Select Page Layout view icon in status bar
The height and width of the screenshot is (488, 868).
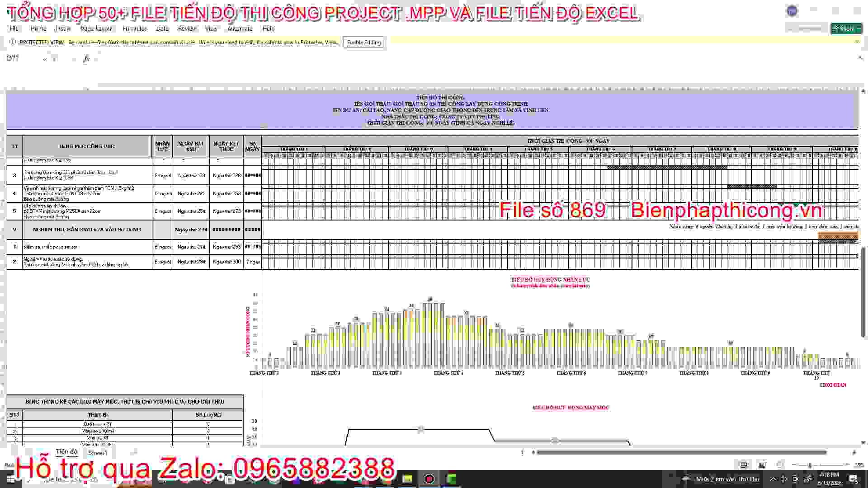pos(762,465)
